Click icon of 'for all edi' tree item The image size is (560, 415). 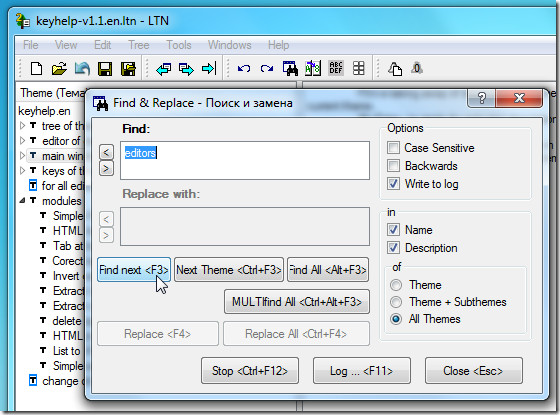(32, 186)
